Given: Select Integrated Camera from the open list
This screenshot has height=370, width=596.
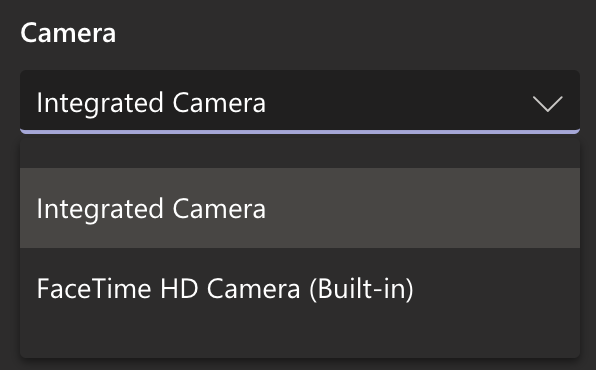Looking at the screenshot, I should click(300, 208).
